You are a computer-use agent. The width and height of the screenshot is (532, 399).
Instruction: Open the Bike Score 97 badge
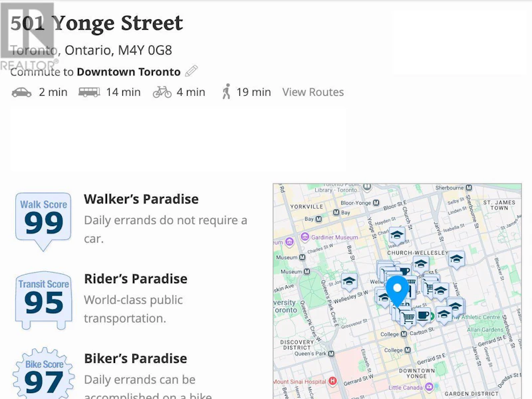point(44,374)
